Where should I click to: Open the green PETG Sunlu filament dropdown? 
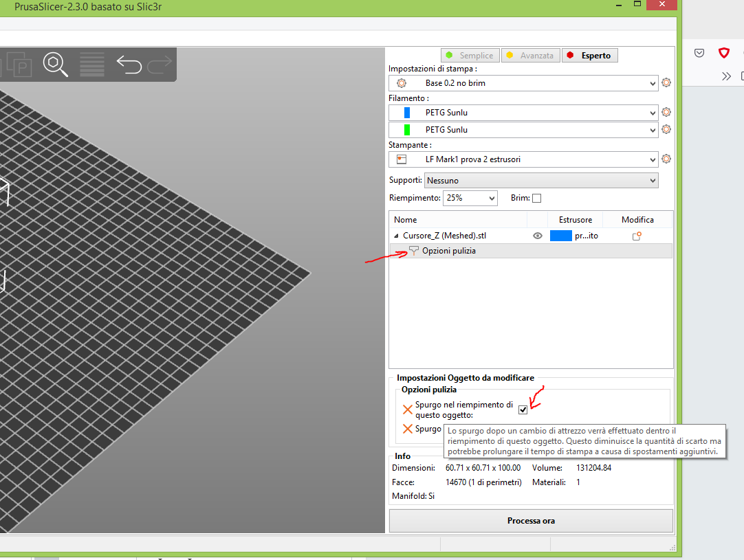523,129
